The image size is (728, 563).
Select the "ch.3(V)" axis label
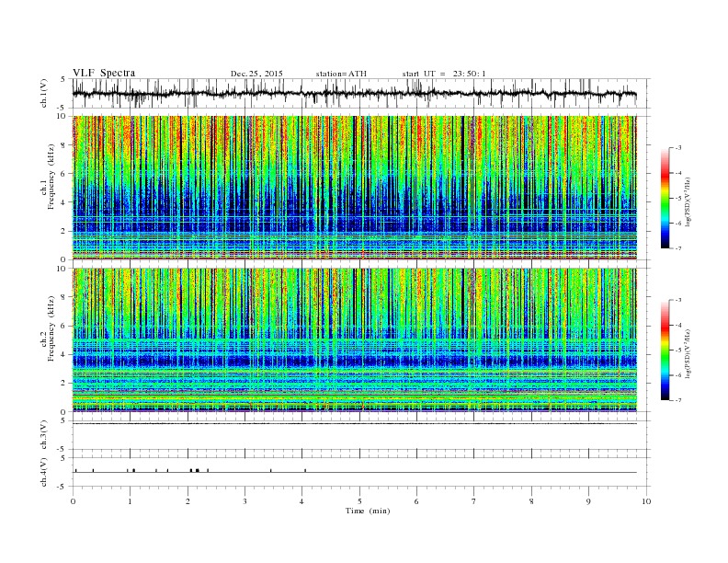coord(44,435)
